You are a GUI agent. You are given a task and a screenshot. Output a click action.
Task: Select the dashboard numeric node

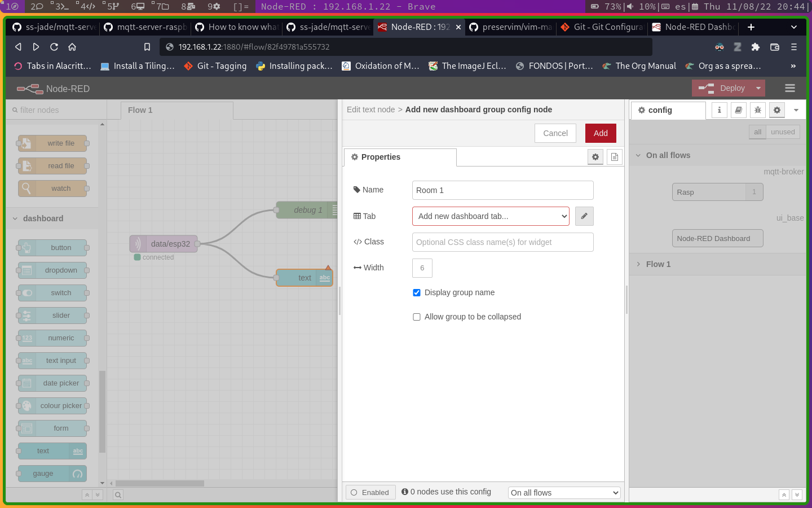[52, 338]
